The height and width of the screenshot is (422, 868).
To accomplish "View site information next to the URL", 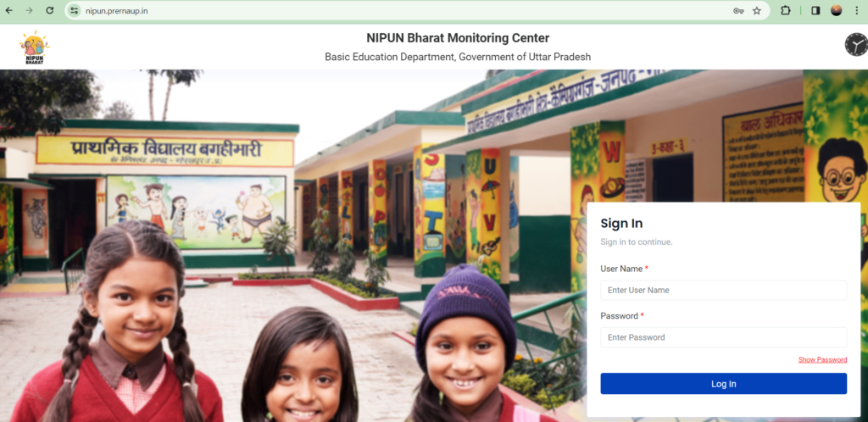I will click(75, 10).
